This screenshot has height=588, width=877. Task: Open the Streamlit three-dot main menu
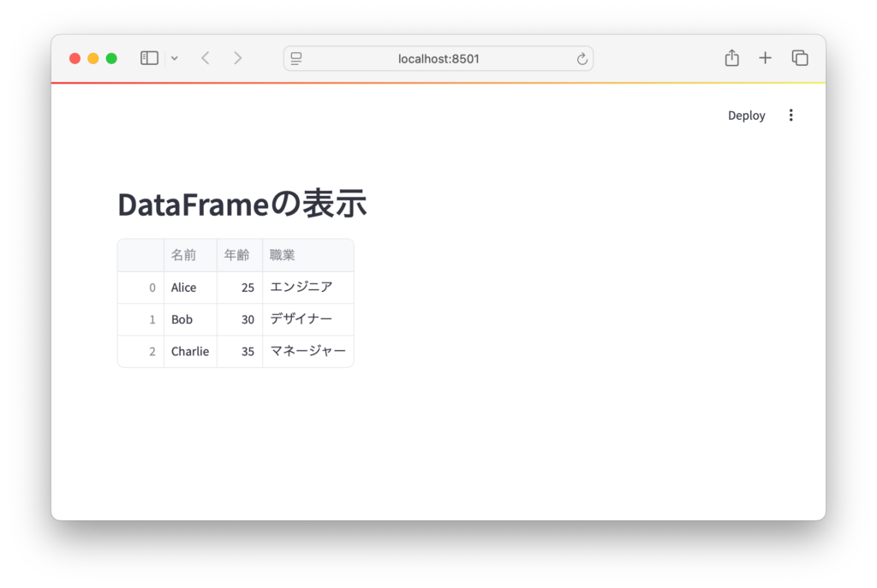tap(790, 116)
